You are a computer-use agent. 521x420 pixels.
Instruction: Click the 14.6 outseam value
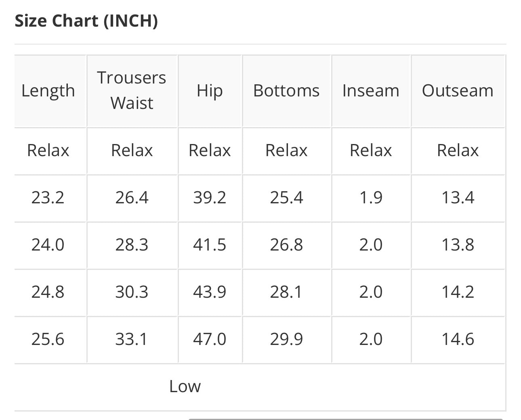tap(458, 339)
